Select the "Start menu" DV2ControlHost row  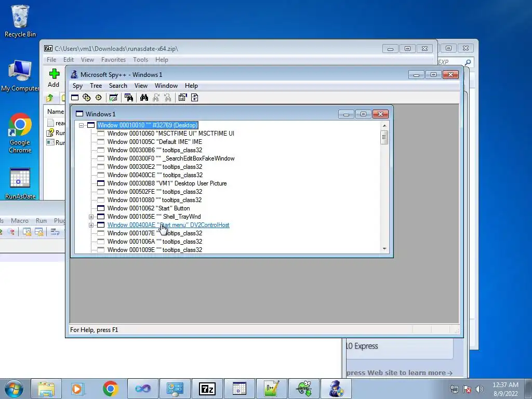tap(168, 225)
